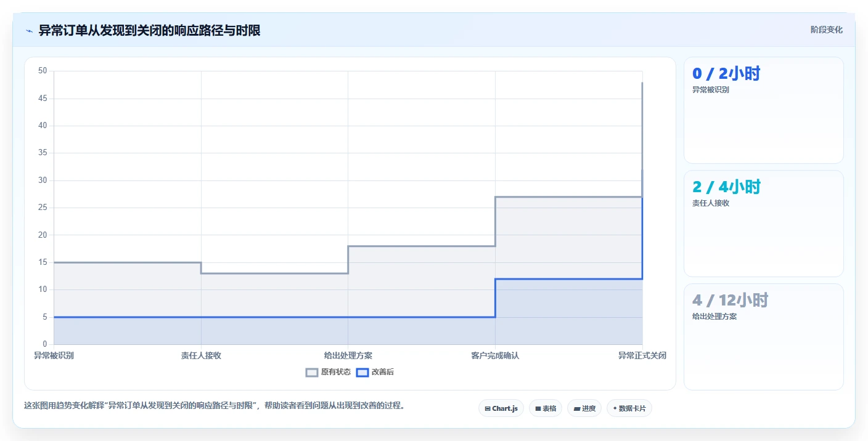
Task: Toggle the 改善后 legend entry
Action: [x=375, y=372]
